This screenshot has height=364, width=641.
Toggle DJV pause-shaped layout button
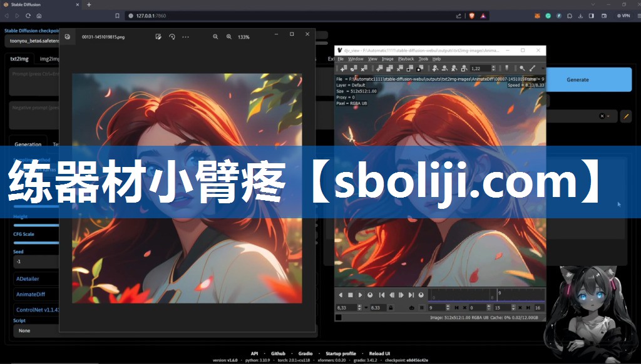[422, 307]
